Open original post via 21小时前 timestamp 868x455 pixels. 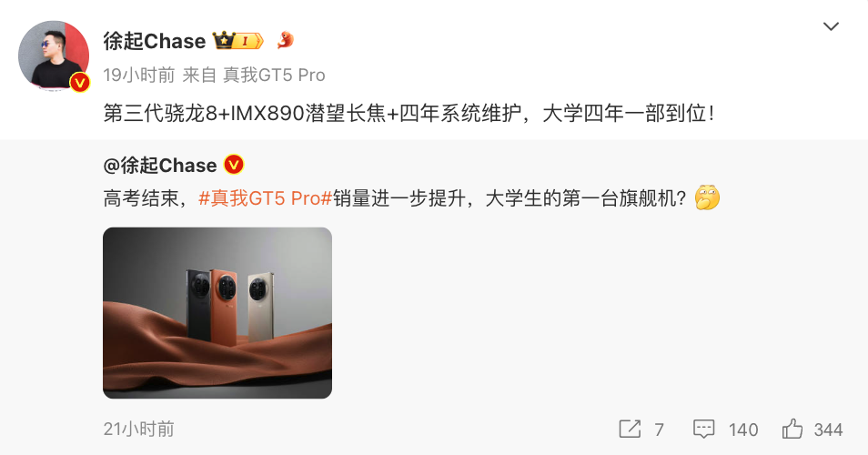(x=139, y=429)
